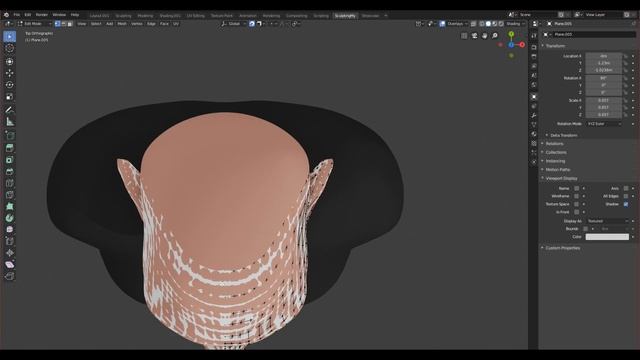Image resolution: width=640 pixels, height=360 pixels.
Task: Select the Spin tool
Action: pos(10,218)
